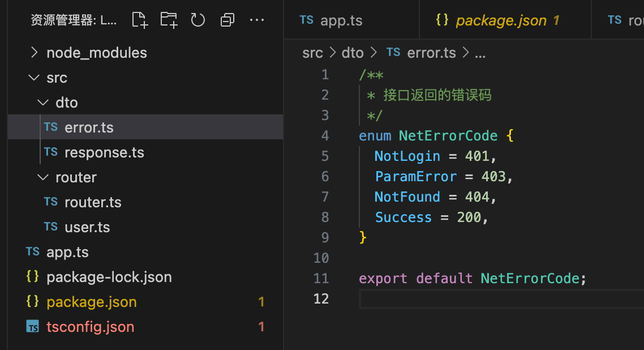This screenshot has height=350, width=644.
Task: Open user.ts from the Explorer
Action: click(x=87, y=227)
